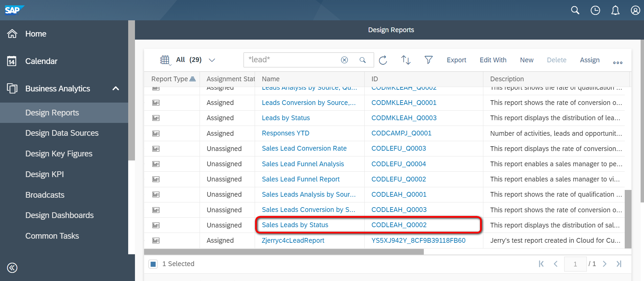Run search with magnifier in search box
Image resolution: width=644 pixels, height=281 pixels.
point(363,60)
